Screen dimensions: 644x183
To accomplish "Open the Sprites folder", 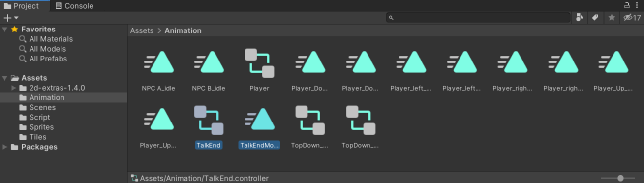I will click(63, 127).
